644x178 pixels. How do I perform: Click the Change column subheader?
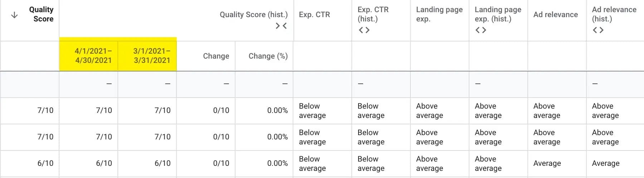click(216, 56)
